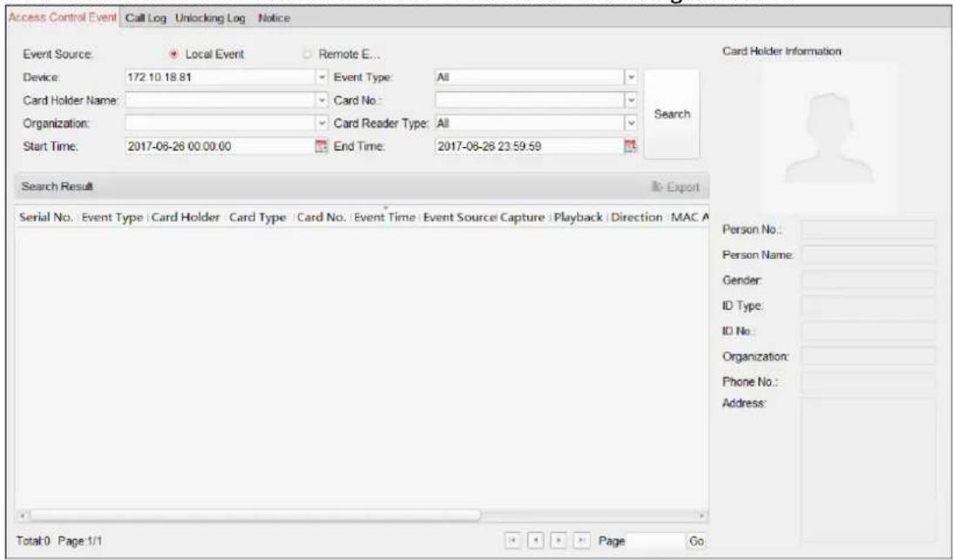Click the Search button

[x=672, y=114]
